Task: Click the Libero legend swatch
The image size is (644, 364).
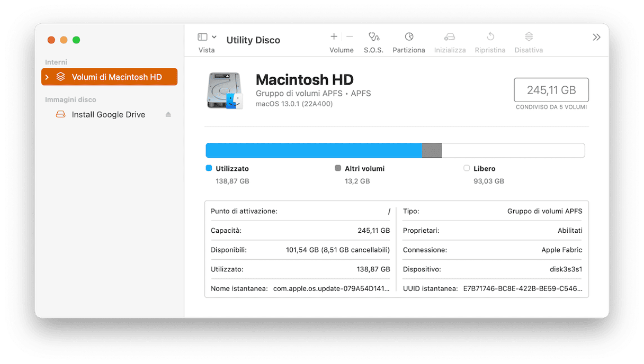Action: tap(467, 168)
